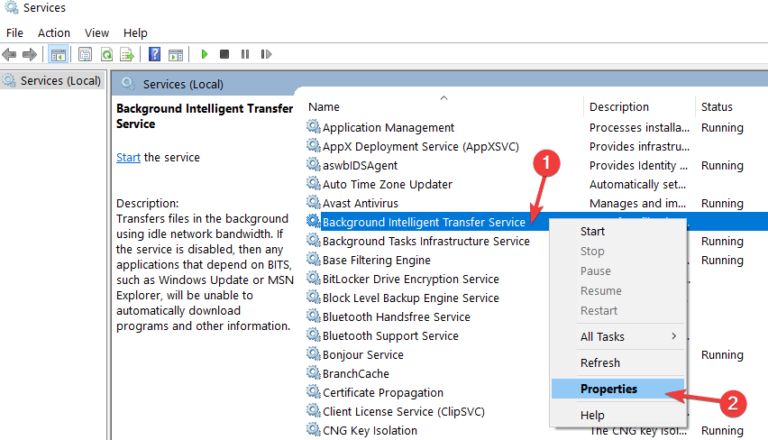
Task: Select Start in the context menu
Action: coord(592,231)
